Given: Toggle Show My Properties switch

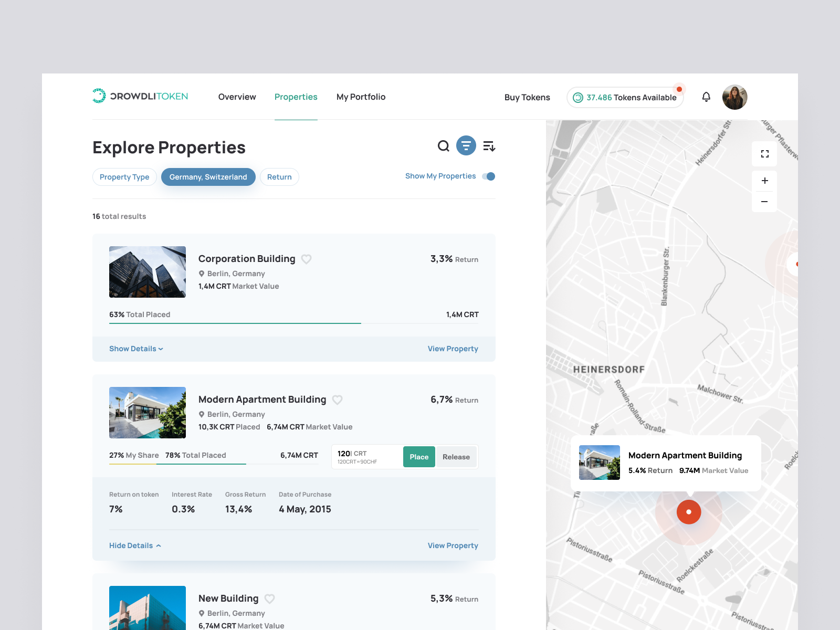Looking at the screenshot, I should (488, 176).
